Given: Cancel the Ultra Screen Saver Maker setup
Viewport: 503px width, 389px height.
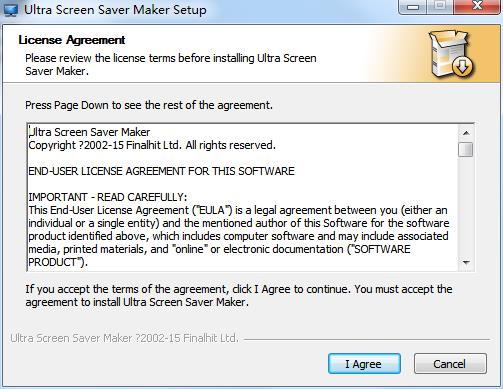Looking at the screenshot, I should click(450, 364).
